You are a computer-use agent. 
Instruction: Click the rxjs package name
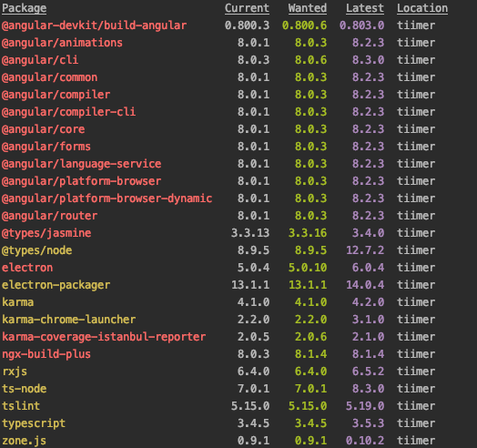(x=15, y=372)
